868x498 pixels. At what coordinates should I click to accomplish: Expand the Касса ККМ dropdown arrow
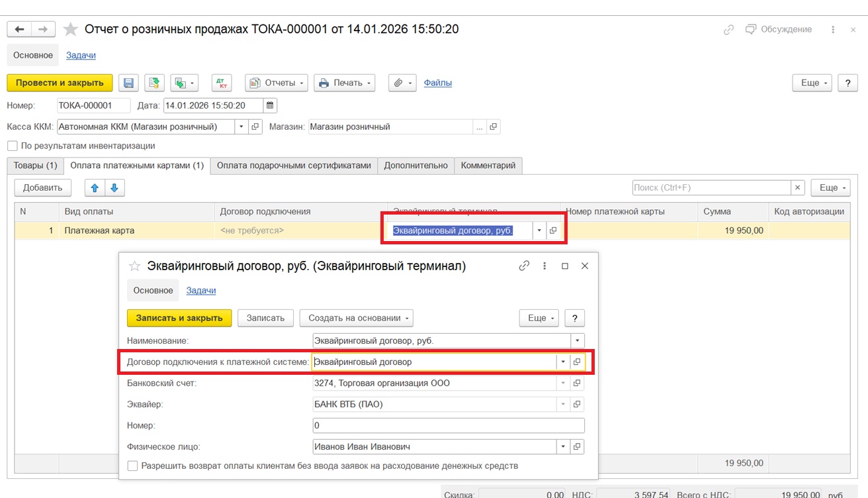241,126
